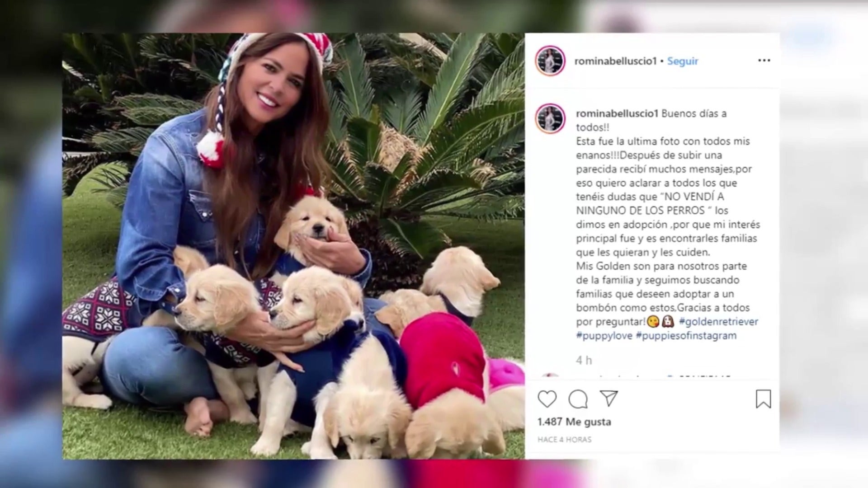Open the #goldenretriever hashtag
Image resolution: width=868 pixels, height=488 pixels.
(718, 322)
